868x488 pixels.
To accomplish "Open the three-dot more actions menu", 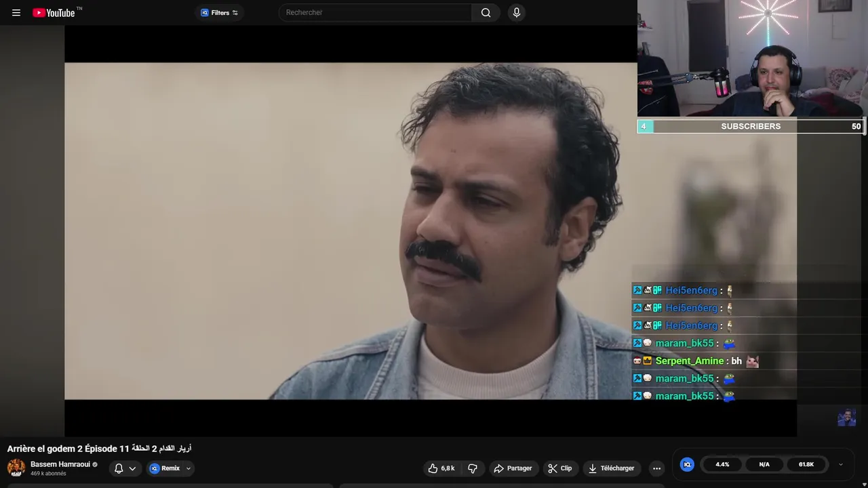I will (x=656, y=468).
